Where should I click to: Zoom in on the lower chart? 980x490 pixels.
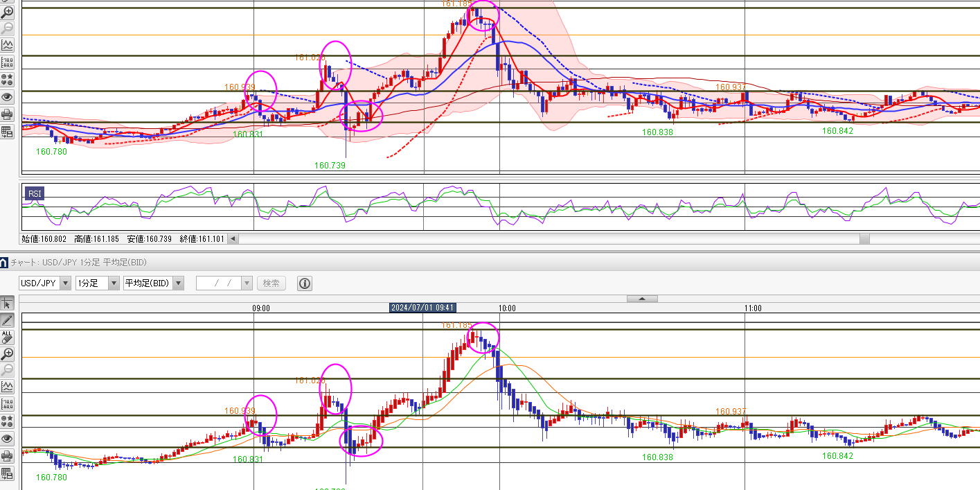click(7, 353)
